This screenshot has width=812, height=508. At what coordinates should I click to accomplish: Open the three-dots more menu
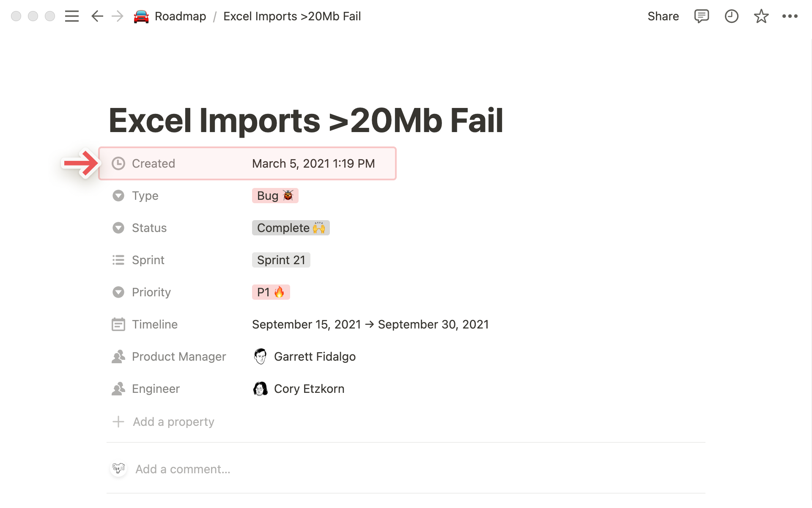pyautogui.click(x=790, y=17)
